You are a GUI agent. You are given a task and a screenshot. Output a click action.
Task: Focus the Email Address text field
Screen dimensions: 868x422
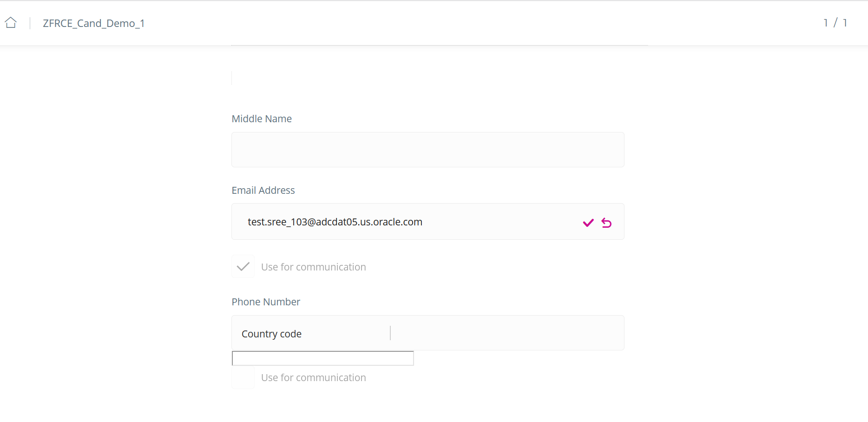coord(409,222)
